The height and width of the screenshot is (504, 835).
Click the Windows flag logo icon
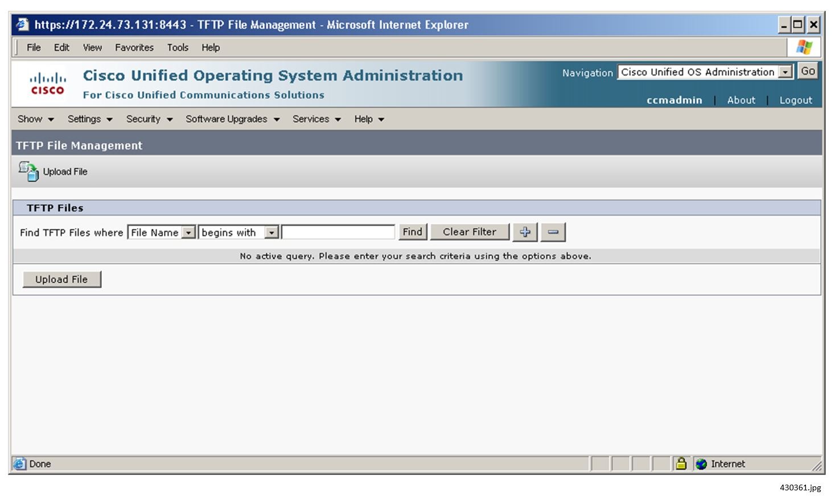tap(804, 47)
